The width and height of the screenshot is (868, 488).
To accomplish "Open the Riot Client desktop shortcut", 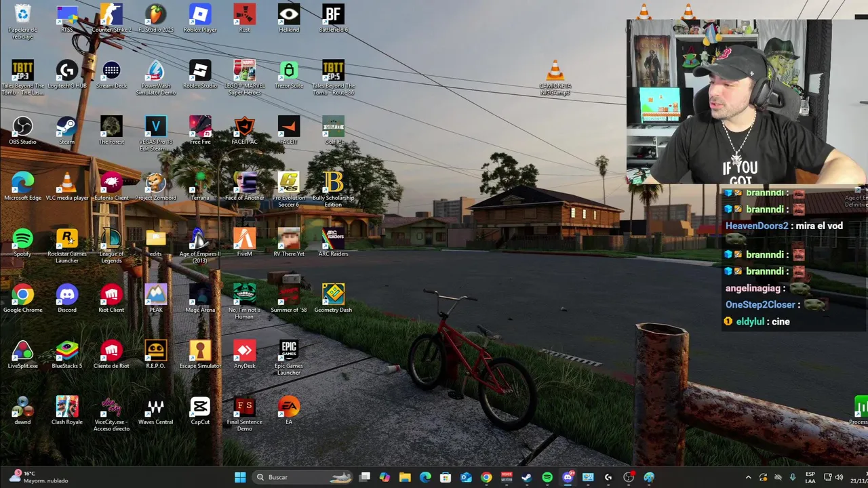I will pos(111,299).
